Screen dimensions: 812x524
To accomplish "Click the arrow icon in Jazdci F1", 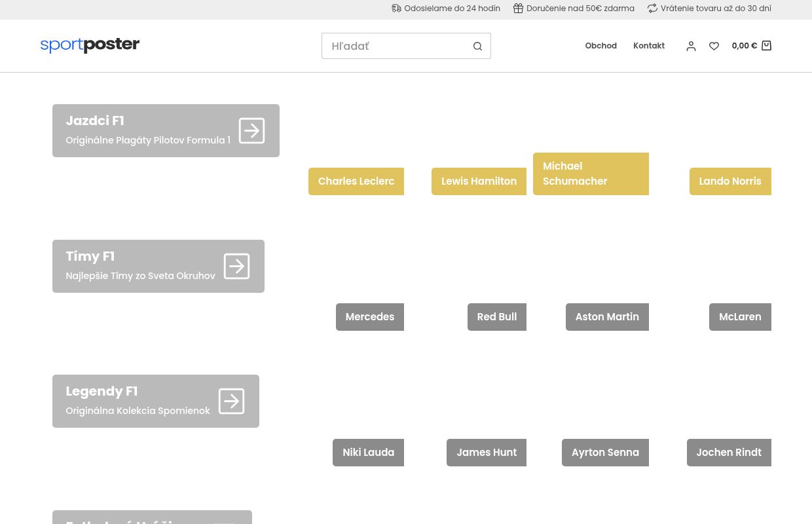I will (x=251, y=130).
